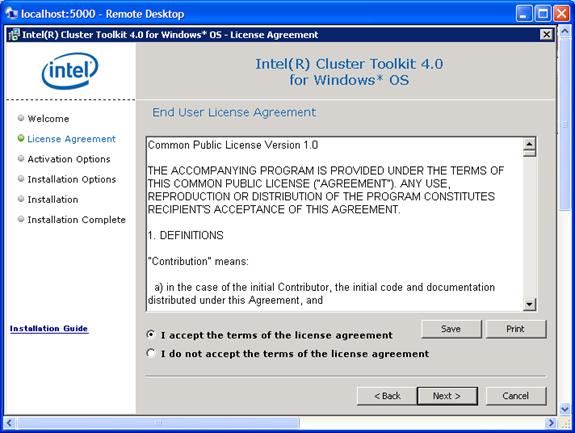This screenshot has height=433, width=575.
Task: Click the "Intel(R) Cluster Toolkit 4.0" header title
Action: click(349, 64)
